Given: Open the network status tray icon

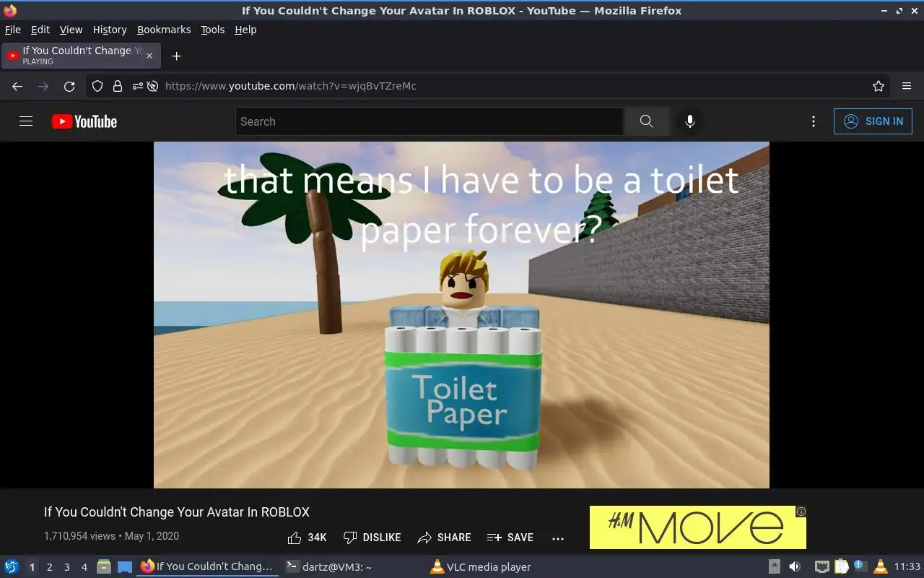Looking at the screenshot, I should 821,567.
